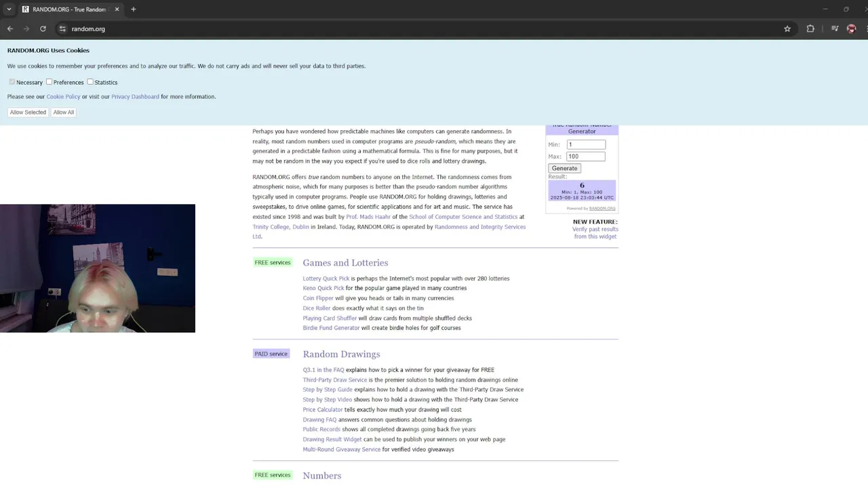Screen dimensions: 868x488
Task: Open the media control icon in toolbar
Action: (x=835, y=28)
